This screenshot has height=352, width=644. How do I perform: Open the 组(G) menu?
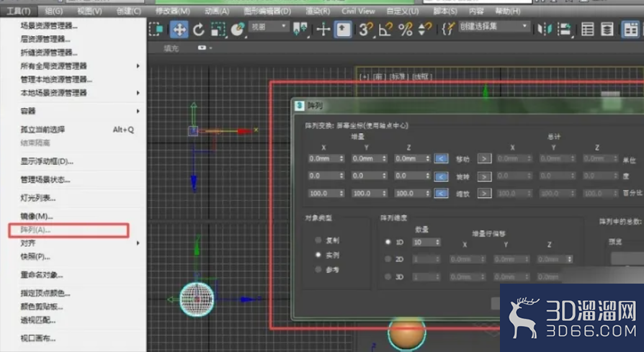click(x=54, y=11)
